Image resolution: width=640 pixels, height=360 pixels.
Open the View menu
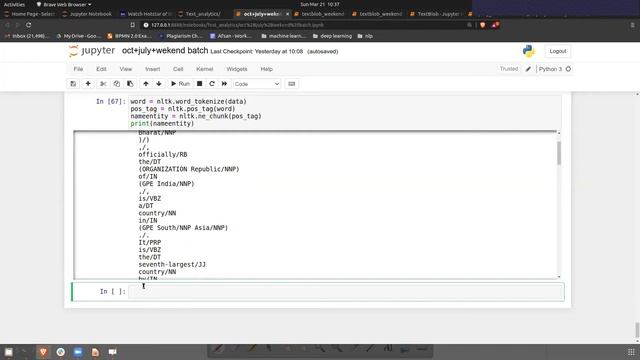coord(126,69)
